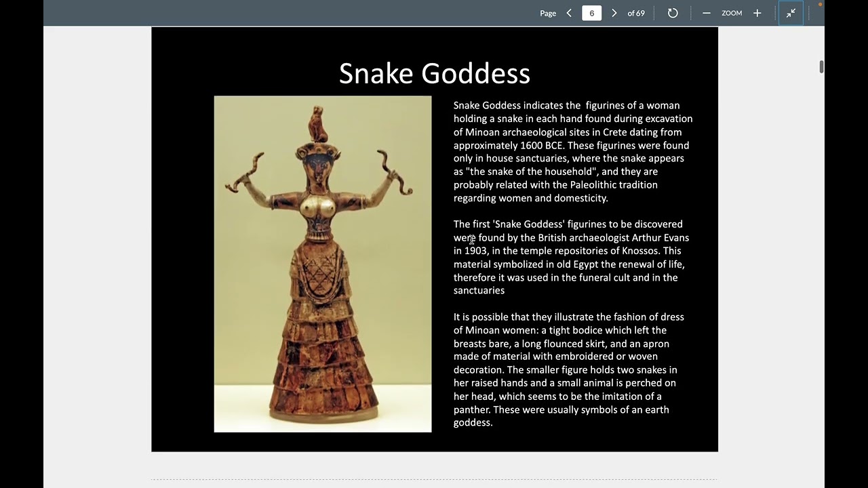Click the Snake Goddess figurine image
The width and height of the screenshot is (868, 488).
coord(323,264)
